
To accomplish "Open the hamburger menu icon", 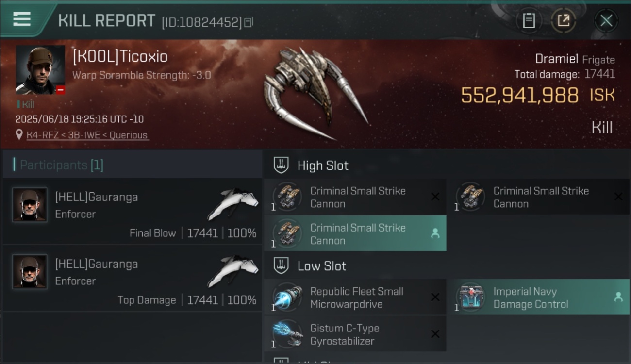I will [22, 19].
